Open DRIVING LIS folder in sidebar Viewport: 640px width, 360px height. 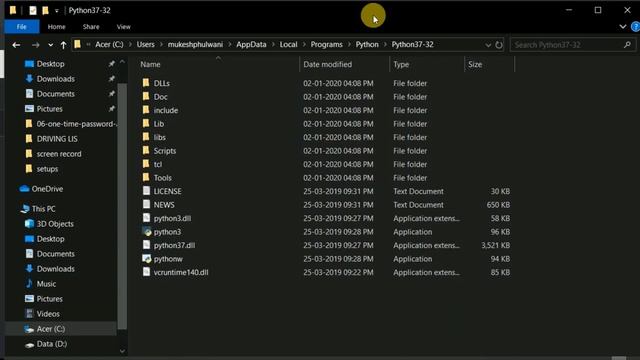click(57, 139)
